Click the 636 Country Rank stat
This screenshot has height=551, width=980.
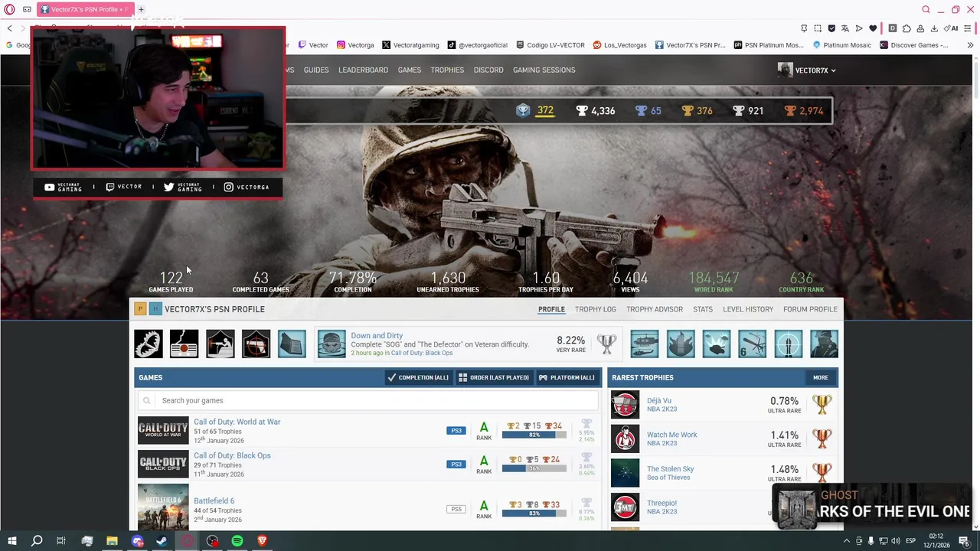tap(802, 282)
